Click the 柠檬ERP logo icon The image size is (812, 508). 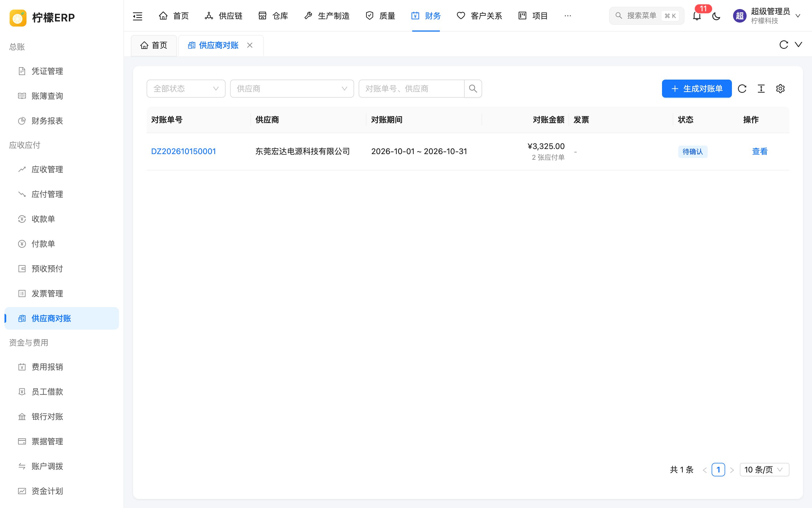click(x=18, y=17)
